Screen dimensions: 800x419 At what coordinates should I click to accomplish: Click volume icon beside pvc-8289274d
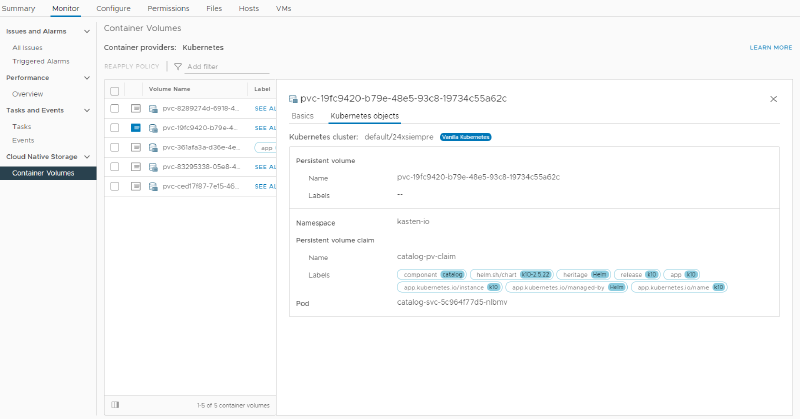pyautogui.click(x=153, y=109)
